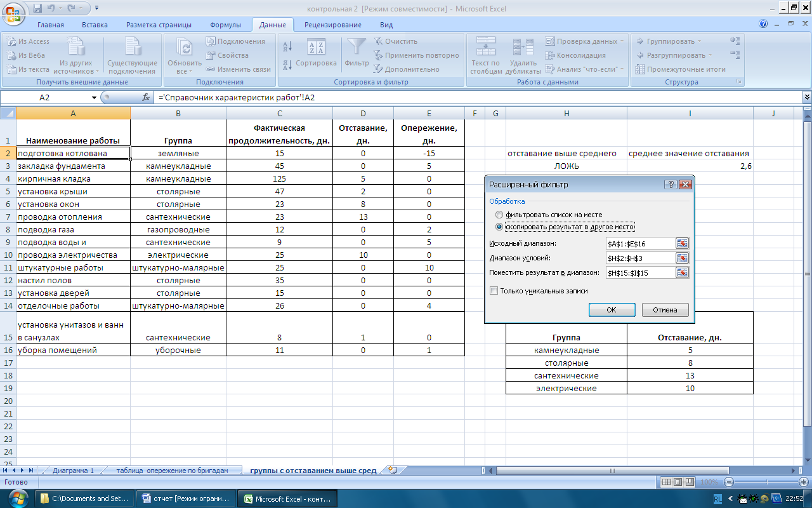Viewport: 812px width, 508px height.
Task: Switch to the Формулы ribbon tab
Action: coord(225,25)
